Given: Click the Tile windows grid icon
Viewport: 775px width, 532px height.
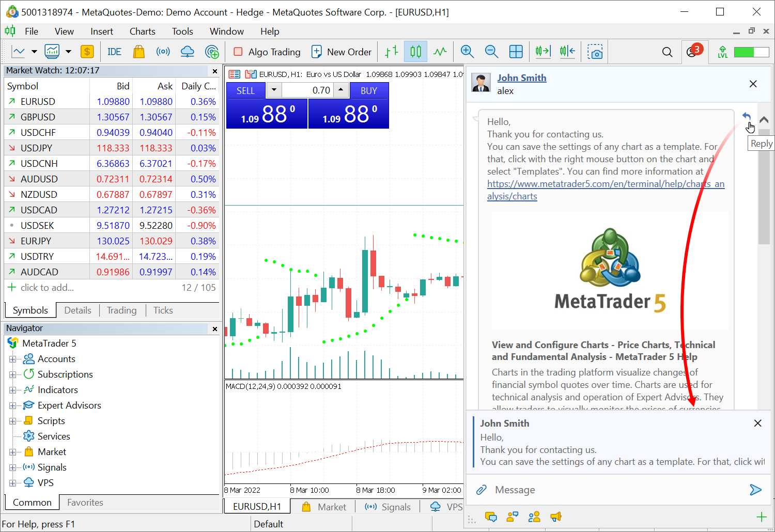Looking at the screenshot, I should click(x=516, y=52).
